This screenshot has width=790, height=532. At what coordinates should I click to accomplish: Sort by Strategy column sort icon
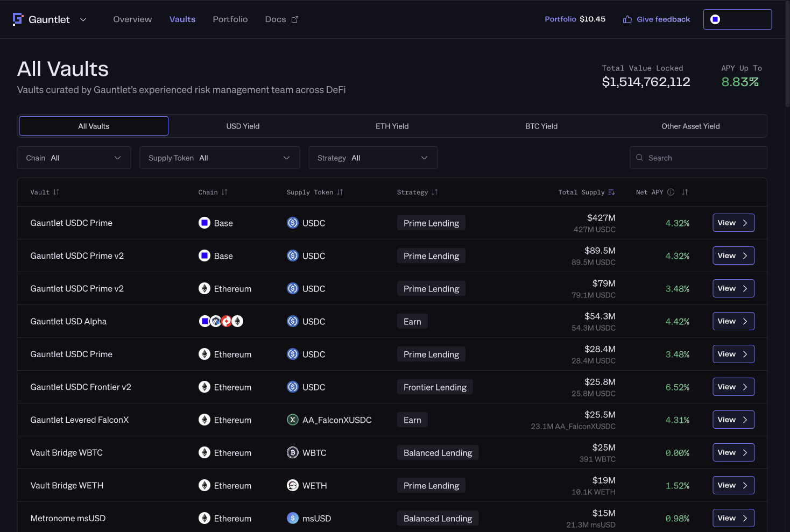[x=434, y=192]
